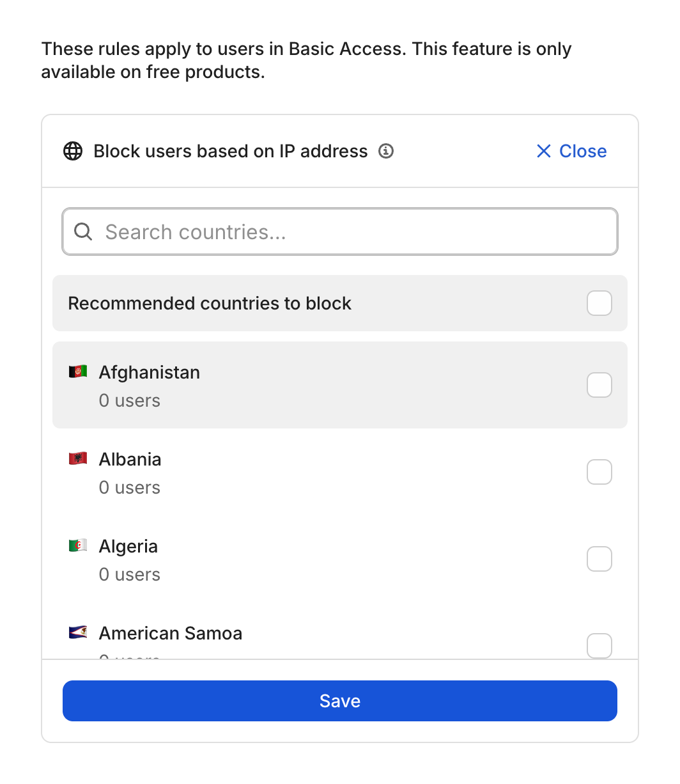Click the Albania flag icon

point(78,459)
